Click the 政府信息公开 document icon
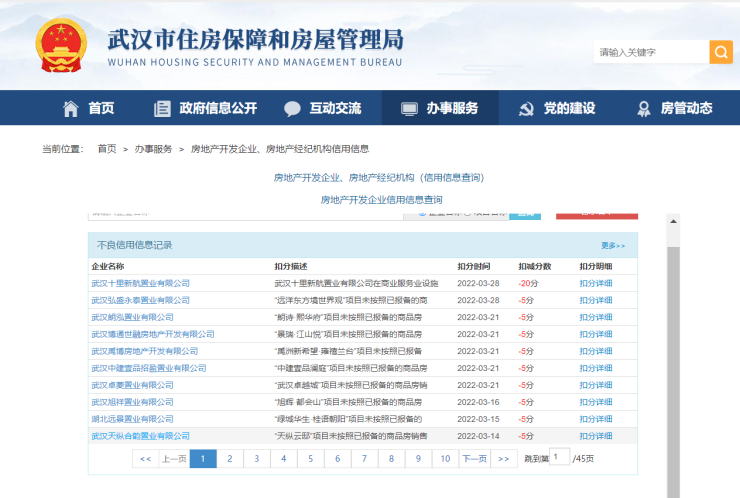 [162, 109]
